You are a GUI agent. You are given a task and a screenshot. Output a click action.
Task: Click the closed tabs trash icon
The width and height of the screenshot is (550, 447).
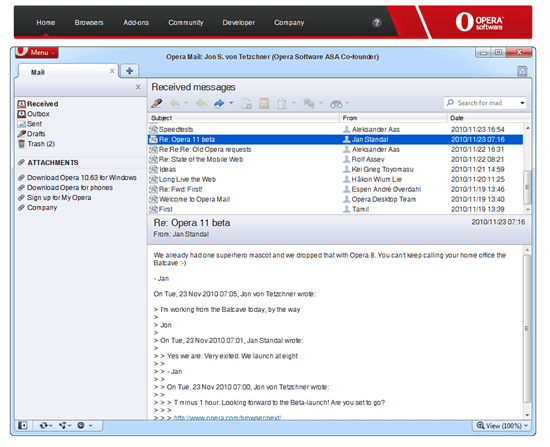[x=522, y=71]
